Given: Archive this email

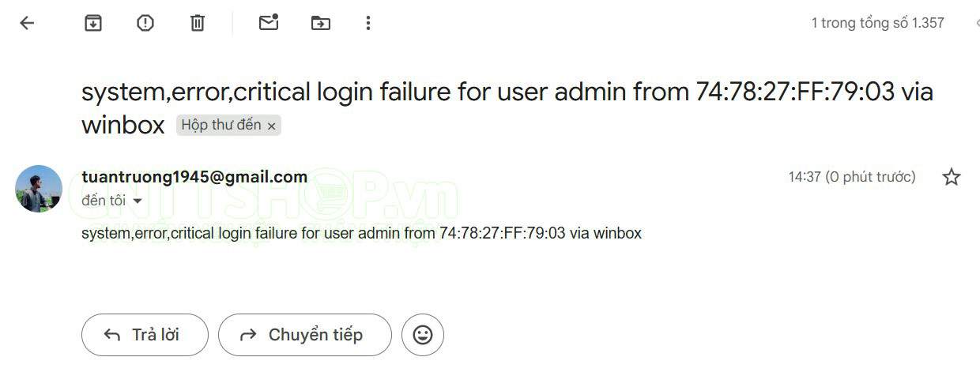Looking at the screenshot, I should tap(93, 23).
